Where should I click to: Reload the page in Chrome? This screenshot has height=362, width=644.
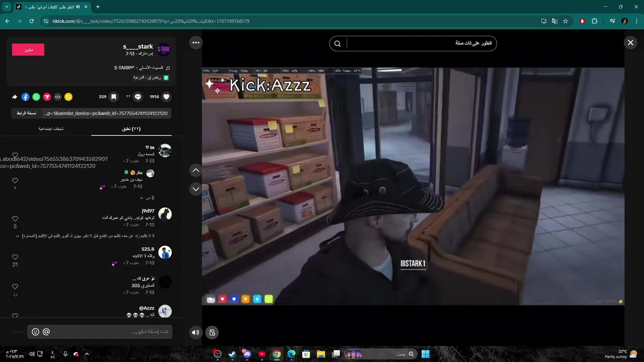pyautogui.click(x=32, y=21)
